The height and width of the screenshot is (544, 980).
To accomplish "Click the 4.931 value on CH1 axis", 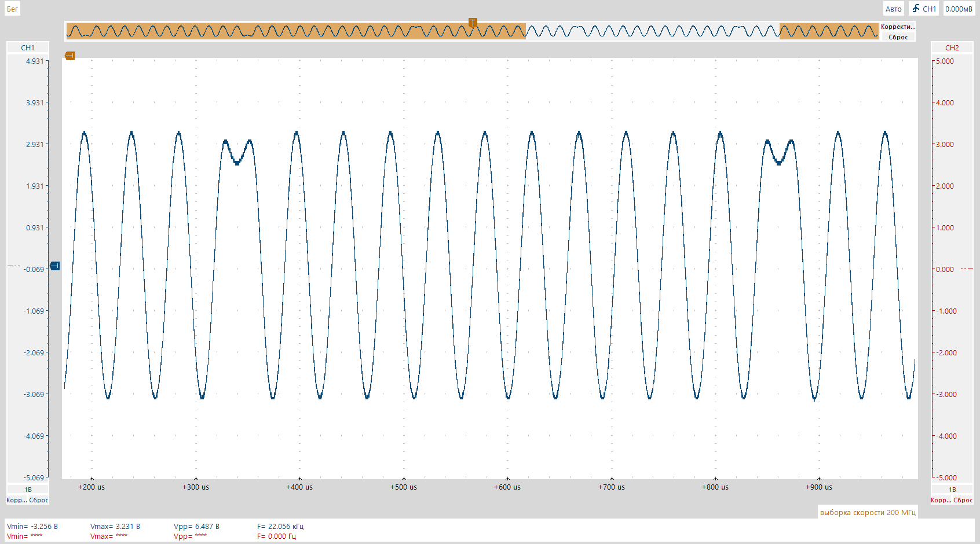I will [x=35, y=61].
